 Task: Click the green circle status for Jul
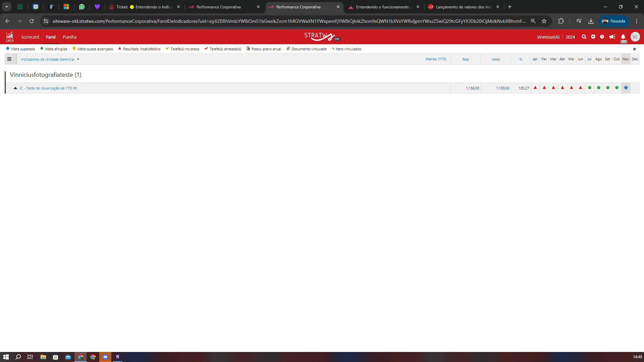tap(590, 88)
